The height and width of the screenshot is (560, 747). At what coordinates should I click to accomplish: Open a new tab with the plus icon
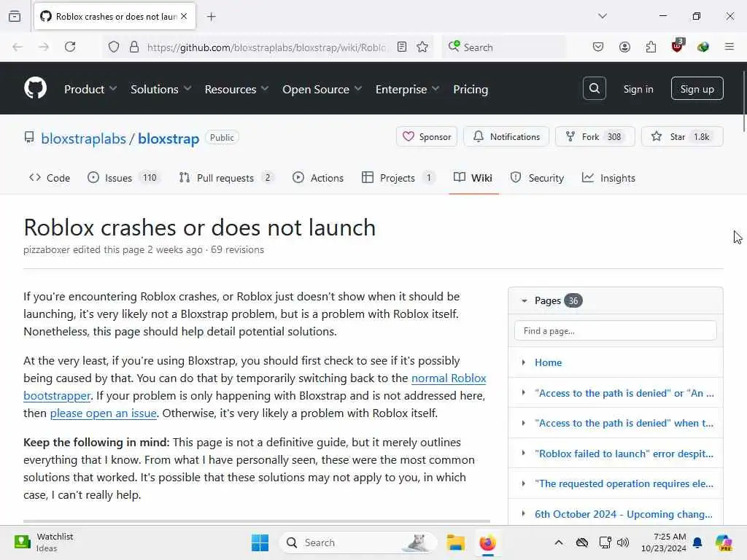212,17
